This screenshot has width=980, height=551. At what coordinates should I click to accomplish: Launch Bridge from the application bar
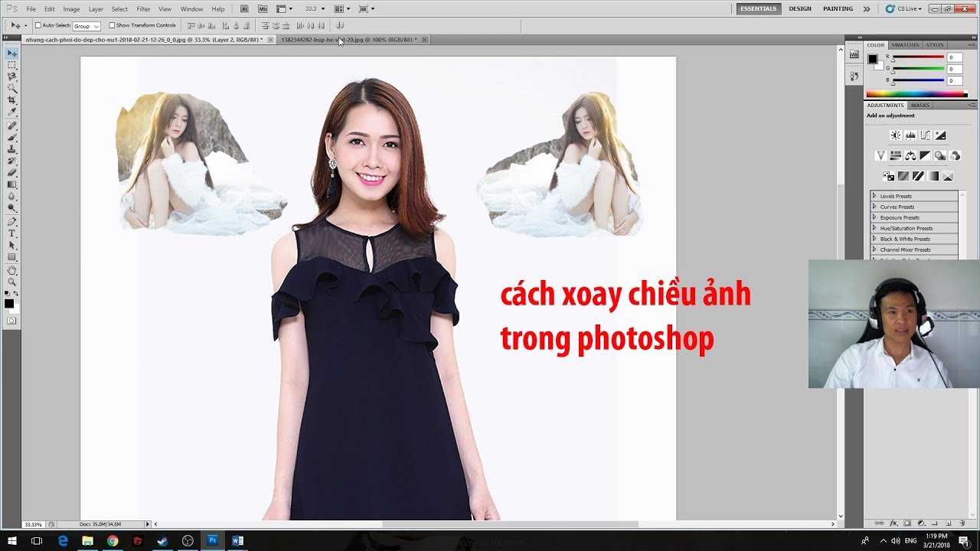(x=243, y=9)
